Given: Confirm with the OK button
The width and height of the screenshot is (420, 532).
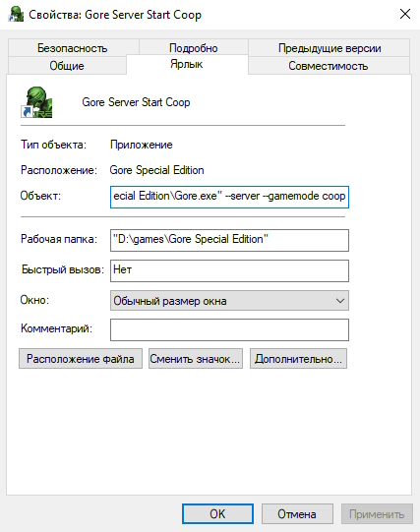Looking at the screenshot, I should point(217,513).
